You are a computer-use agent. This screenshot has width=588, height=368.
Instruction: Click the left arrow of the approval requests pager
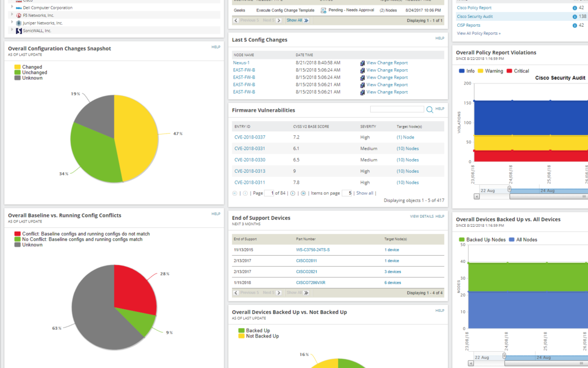coord(236,21)
